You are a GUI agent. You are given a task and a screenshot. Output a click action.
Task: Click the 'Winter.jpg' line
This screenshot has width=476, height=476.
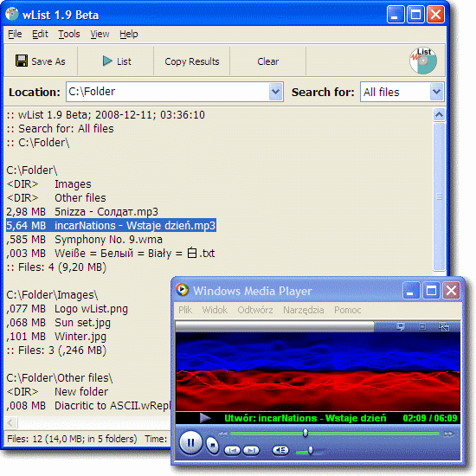point(56,337)
